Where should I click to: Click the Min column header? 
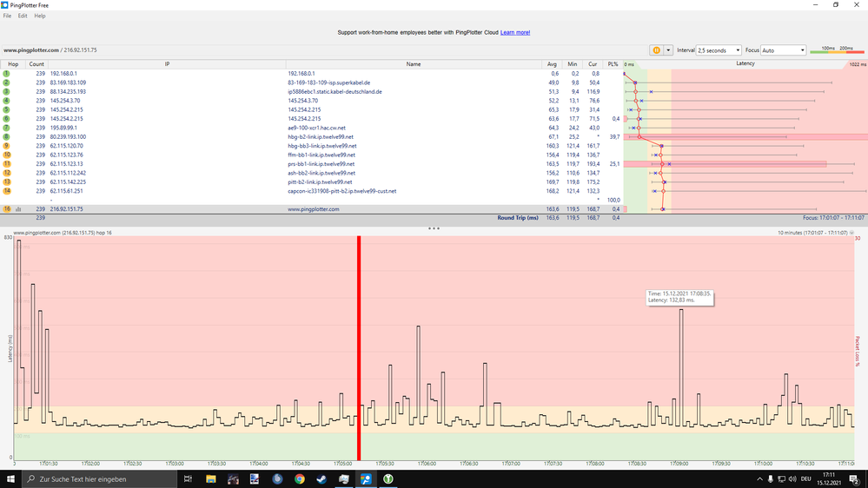tap(573, 64)
